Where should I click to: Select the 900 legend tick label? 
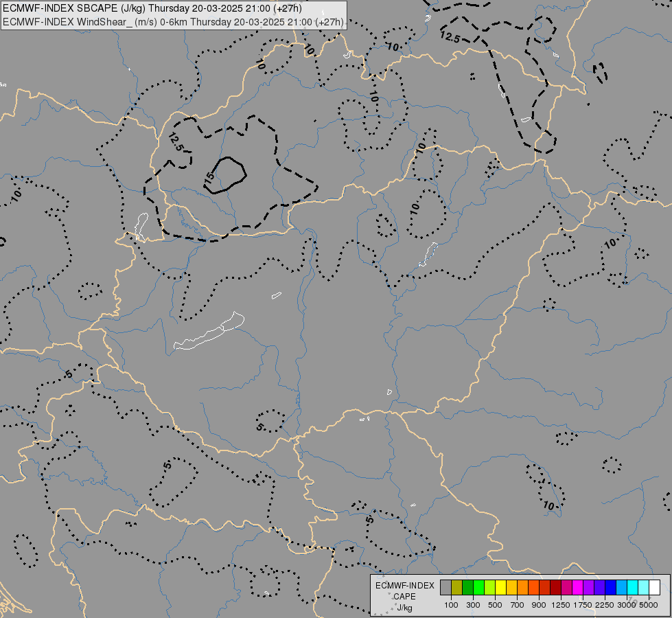tap(539, 605)
